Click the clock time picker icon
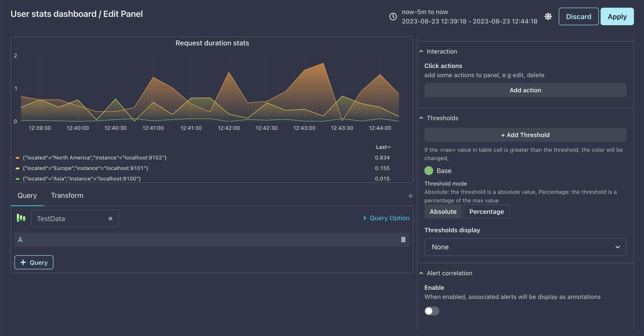644x336 pixels. (393, 16)
